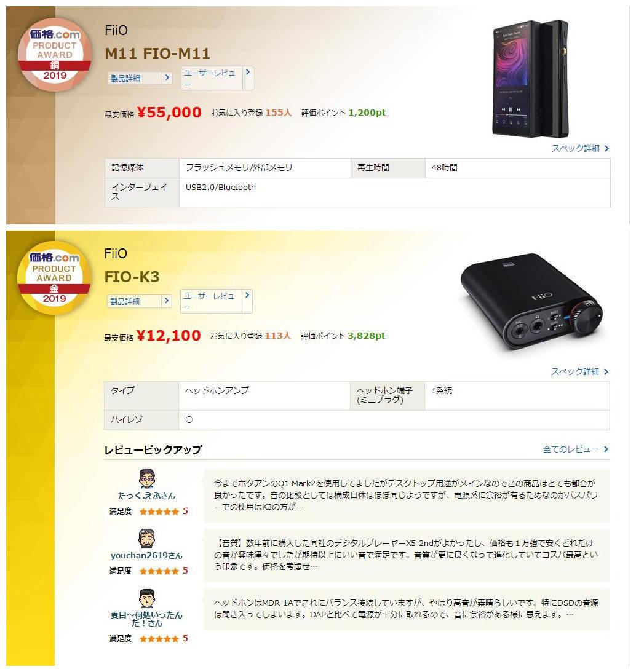This screenshot has height=672, width=636.
Task: Click the ¥55,000 lowest price
Action: (x=169, y=113)
